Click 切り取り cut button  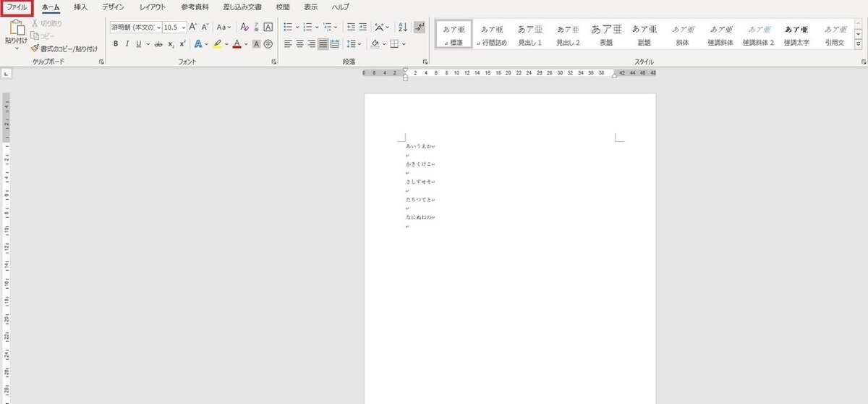pyautogui.click(x=47, y=23)
